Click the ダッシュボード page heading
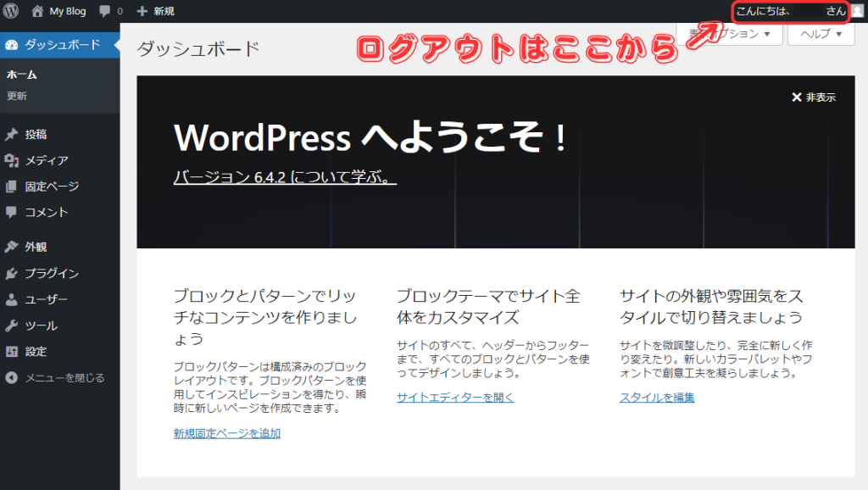Image resolution: width=868 pixels, height=490 pixels. click(198, 48)
